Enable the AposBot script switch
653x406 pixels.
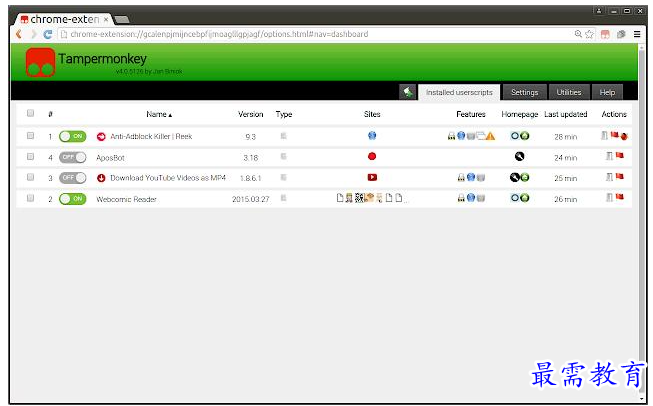point(72,157)
